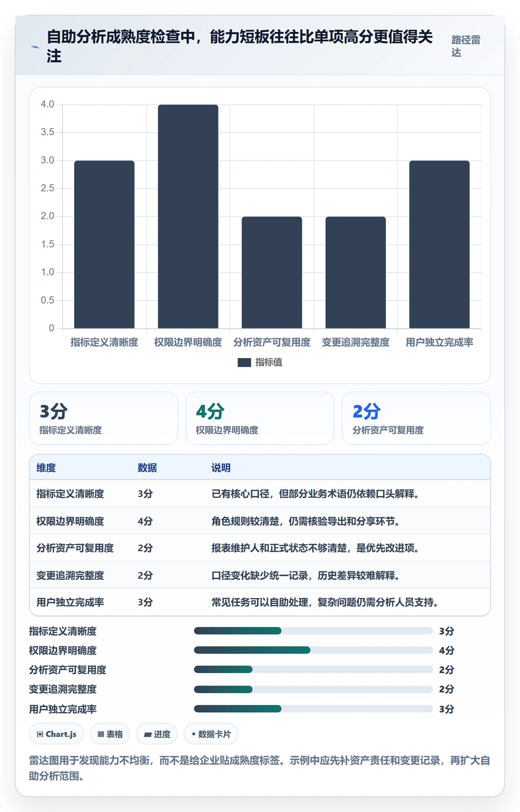Click x-axis label 分析资产可复用度
This screenshot has width=520, height=812.
[x=272, y=342]
